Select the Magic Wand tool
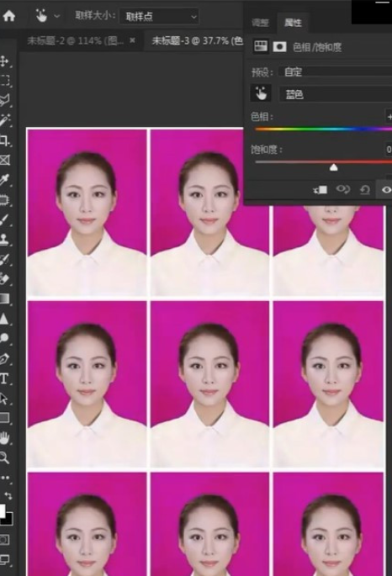The width and height of the screenshot is (392, 576). pyautogui.click(x=4, y=120)
